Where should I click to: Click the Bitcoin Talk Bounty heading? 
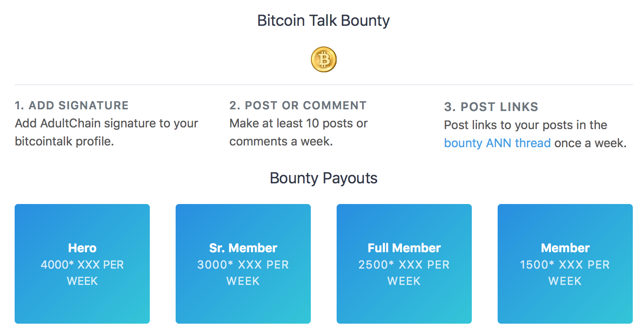coord(324,21)
